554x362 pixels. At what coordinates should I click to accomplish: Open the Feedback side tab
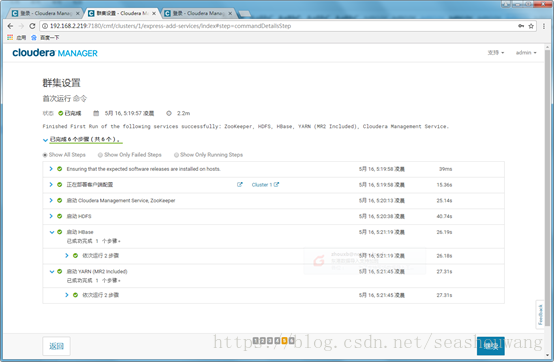pos(540,315)
